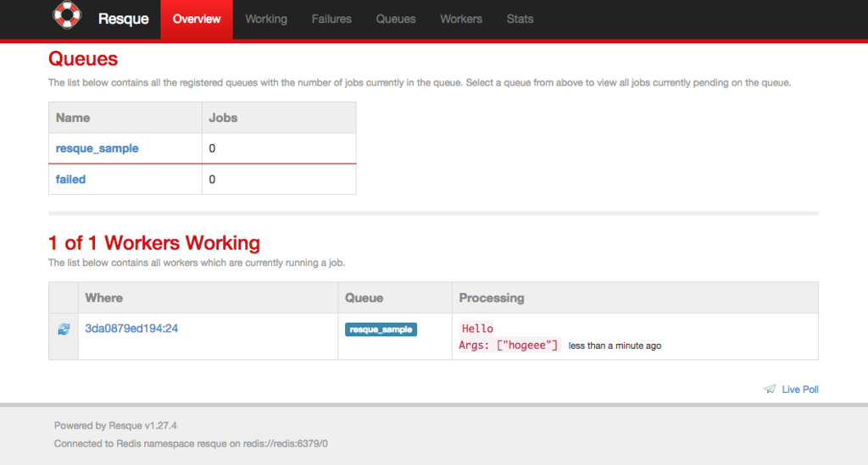
Task: Click the Hello job class text
Action: click(x=477, y=329)
